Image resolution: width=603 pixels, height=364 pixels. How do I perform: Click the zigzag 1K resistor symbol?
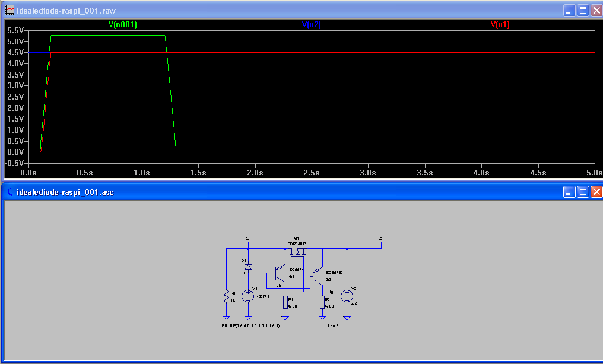click(227, 296)
